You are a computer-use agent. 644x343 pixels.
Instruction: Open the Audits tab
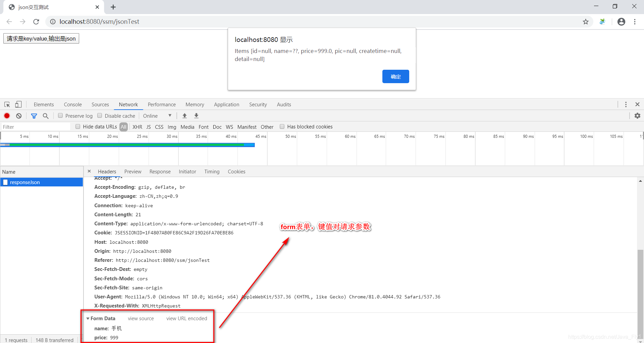284,105
